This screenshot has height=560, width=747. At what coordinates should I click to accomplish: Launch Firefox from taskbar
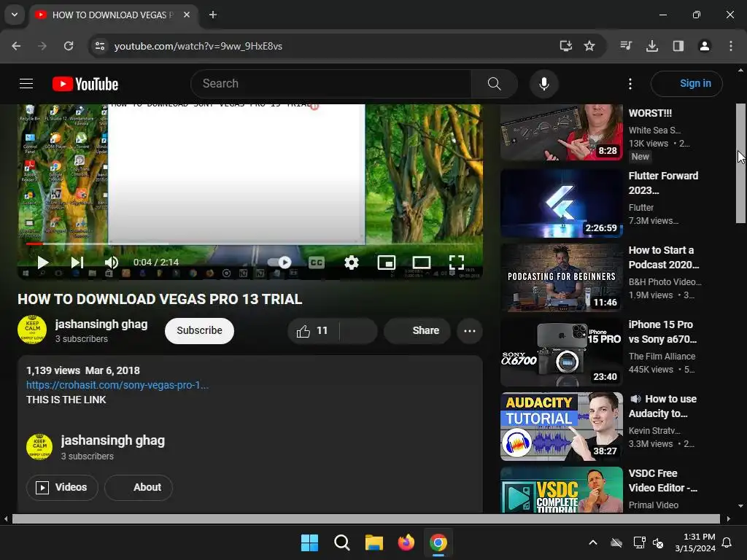click(406, 542)
